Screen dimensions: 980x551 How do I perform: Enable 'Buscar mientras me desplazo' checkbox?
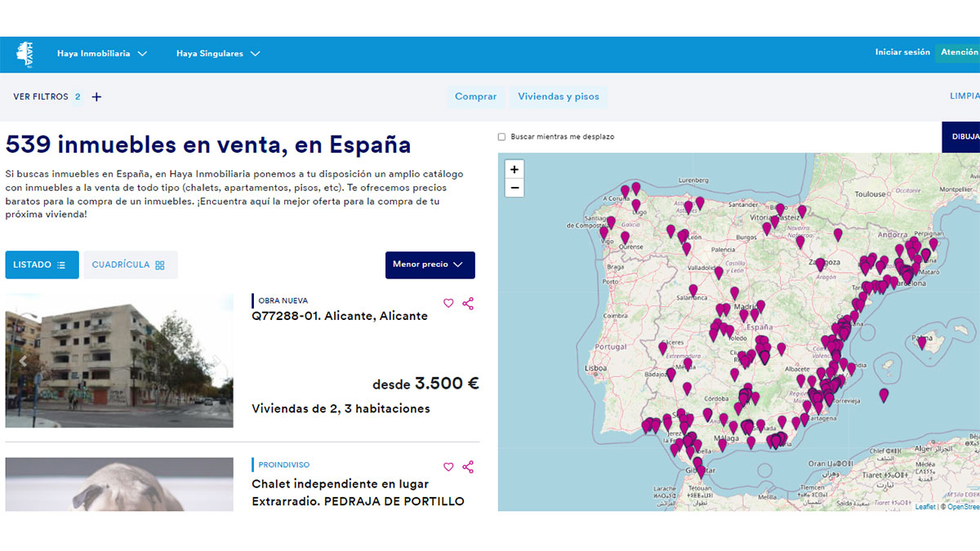pyautogui.click(x=502, y=137)
